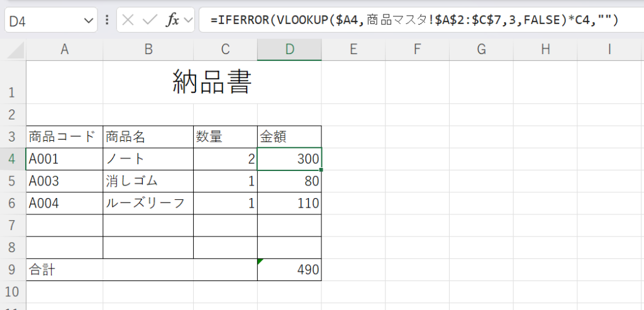Select the total cell showing 490
Viewport: 644px width, 310px height.
[x=289, y=270]
